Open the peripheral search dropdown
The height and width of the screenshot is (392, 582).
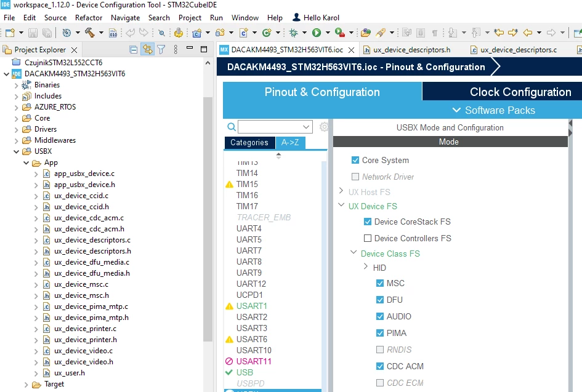point(306,127)
